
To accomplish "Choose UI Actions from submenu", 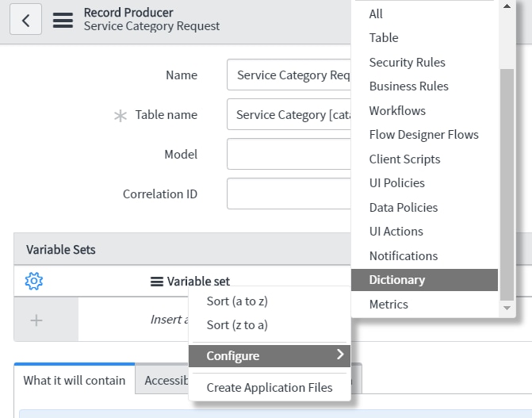I will click(x=396, y=232).
